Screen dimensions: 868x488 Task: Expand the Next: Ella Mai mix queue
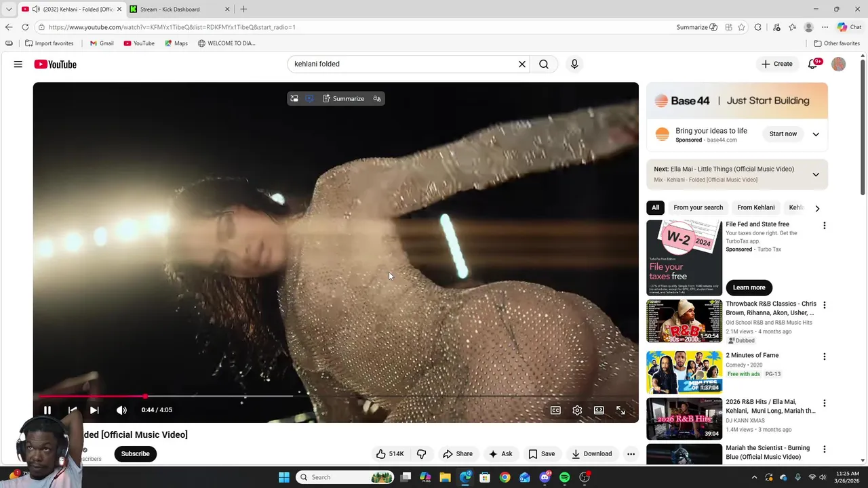tap(816, 175)
